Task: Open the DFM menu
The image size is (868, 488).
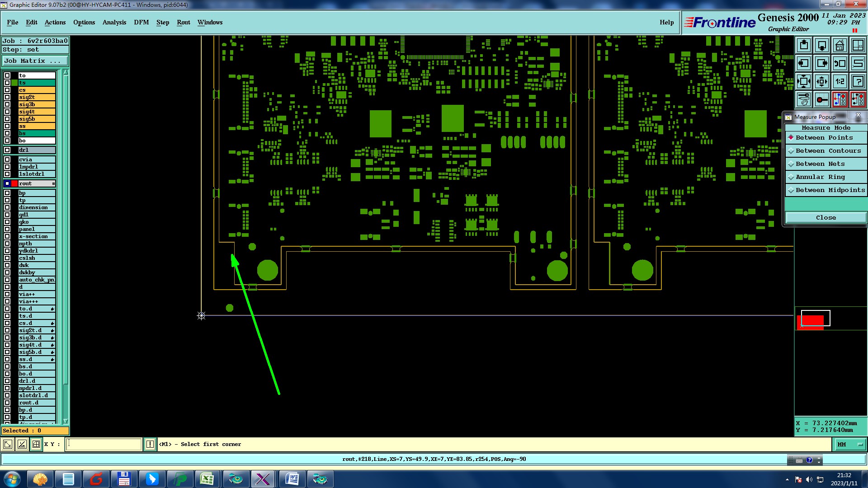Action: point(141,22)
